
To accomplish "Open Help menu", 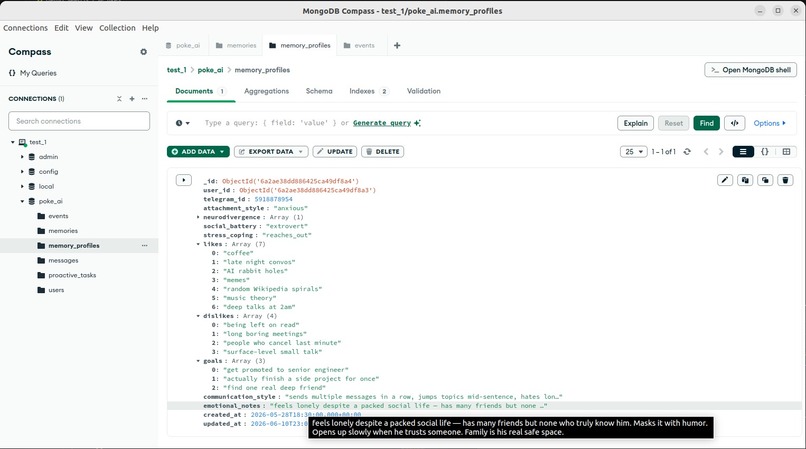I will point(150,28).
